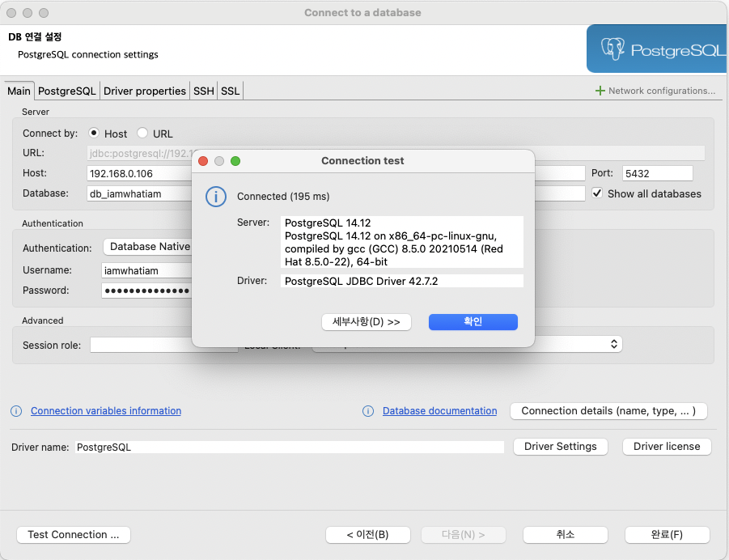Expand details with 세부사항(D) >> button

point(367,322)
